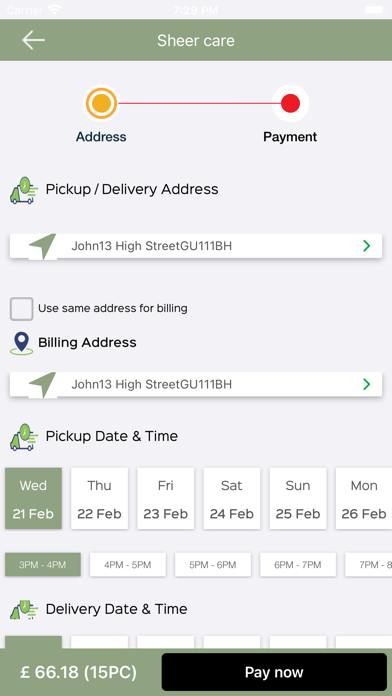Tap the location arrow icon in billing address
This screenshot has width=392, height=696.
[43, 384]
